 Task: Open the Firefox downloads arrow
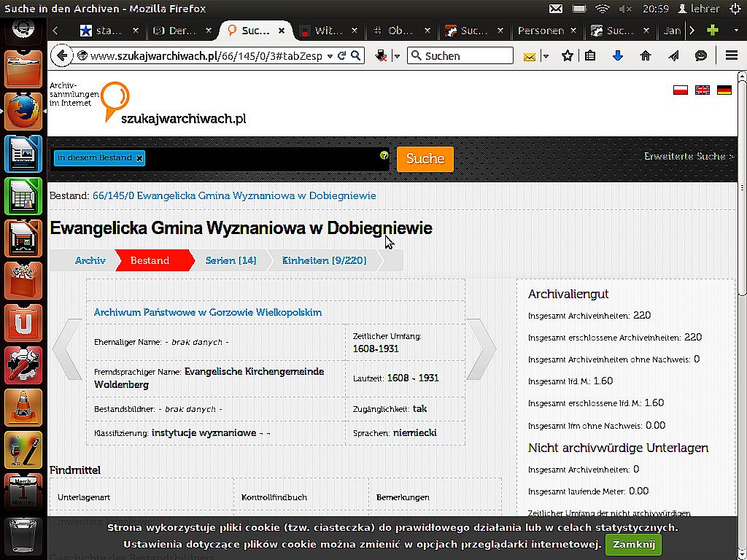tap(617, 55)
